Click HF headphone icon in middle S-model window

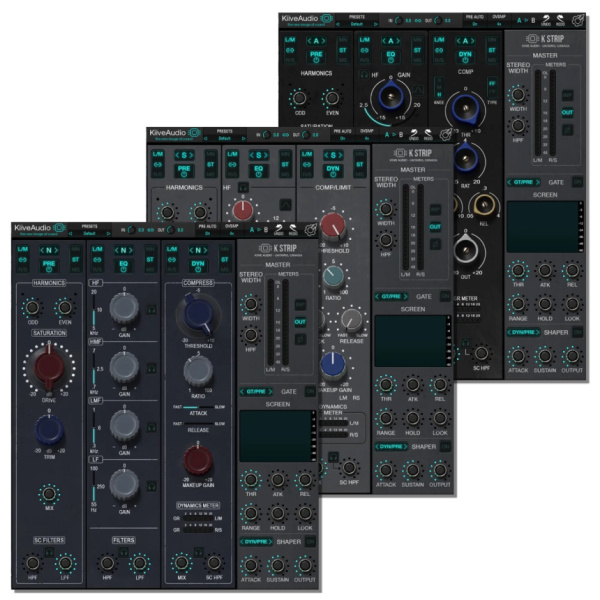click(243, 187)
